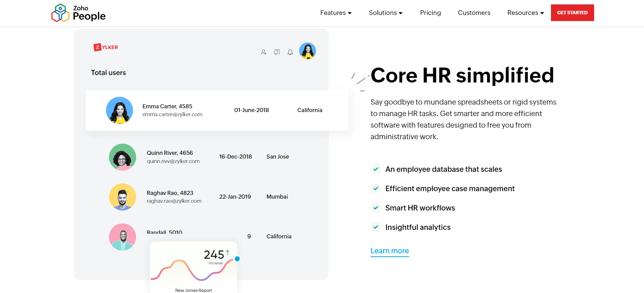Select Raghav Rao's avatar photo
Image resolution: width=644 pixels, height=293 pixels.
pos(123,197)
